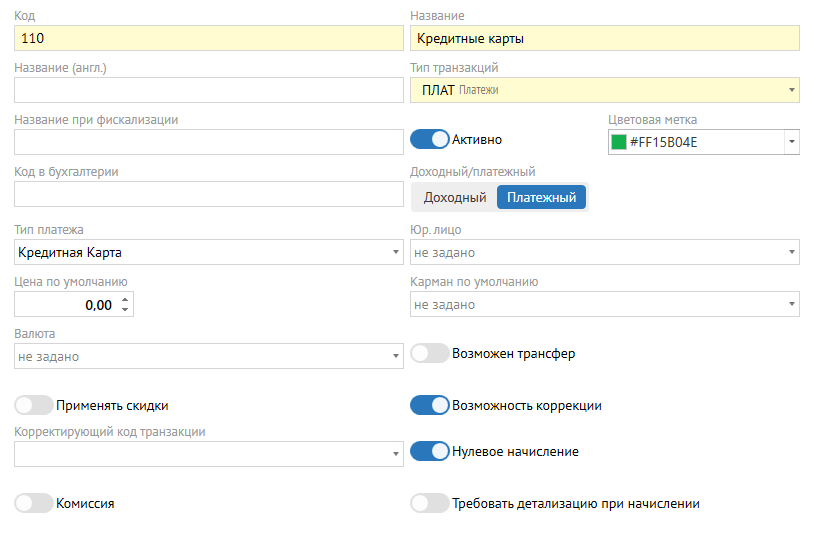Toggle the Активно switch
Viewport: 820px width, 559px height.
coord(430,140)
